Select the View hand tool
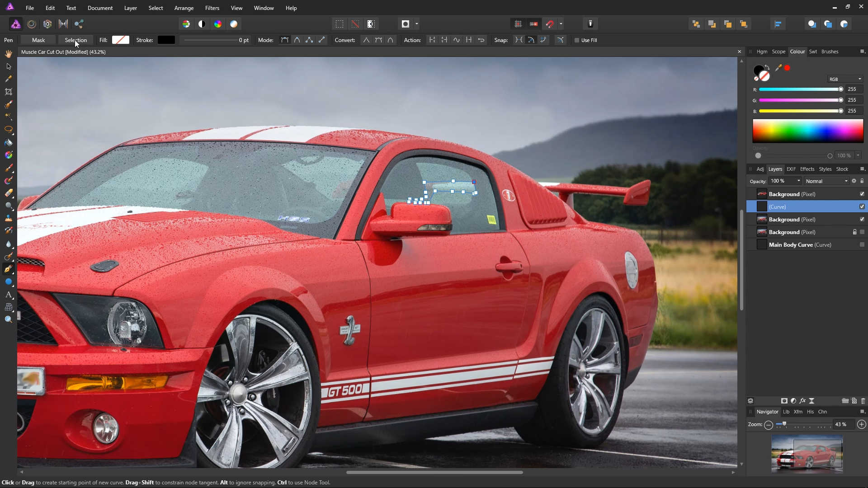The image size is (868, 488). [x=8, y=54]
